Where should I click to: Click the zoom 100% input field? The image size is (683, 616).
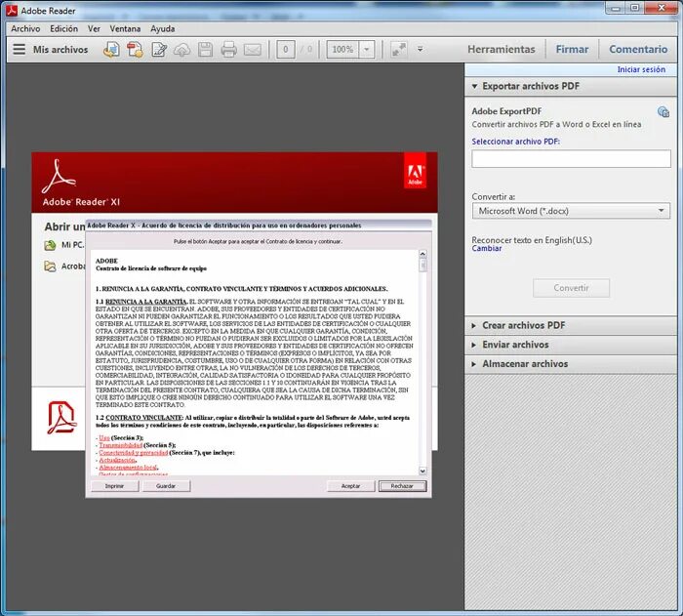point(343,49)
